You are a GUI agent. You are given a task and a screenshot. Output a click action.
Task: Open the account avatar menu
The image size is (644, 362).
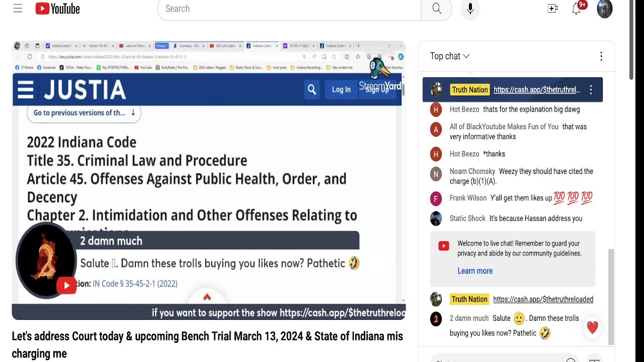point(605,9)
